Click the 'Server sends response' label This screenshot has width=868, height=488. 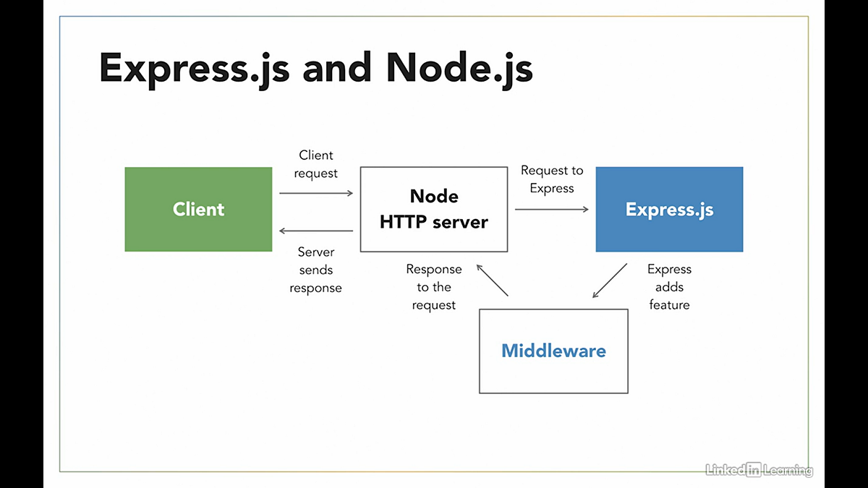[316, 270]
